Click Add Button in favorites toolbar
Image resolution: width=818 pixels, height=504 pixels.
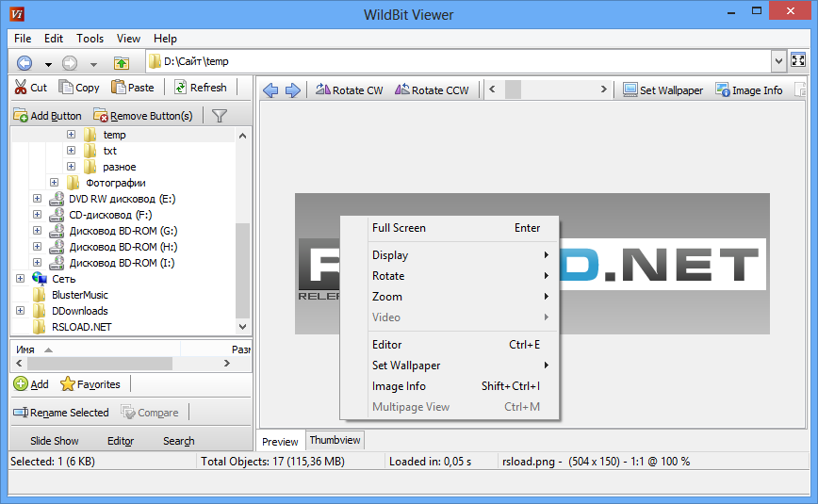[x=47, y=115]
